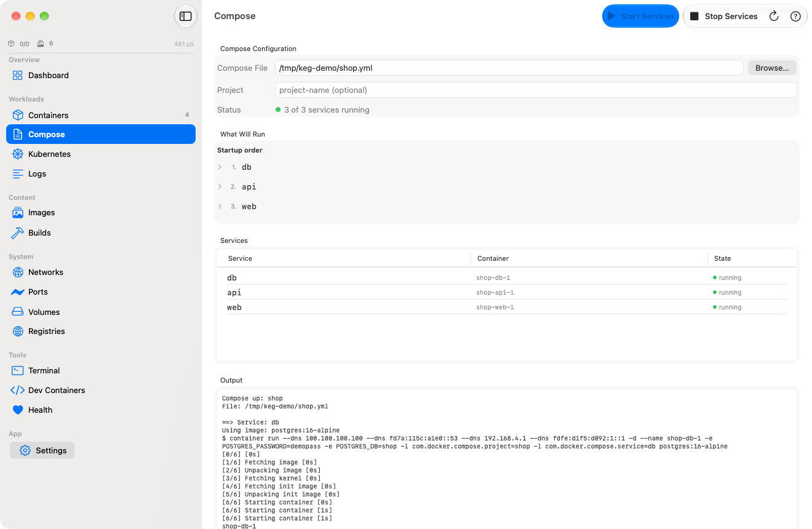Open the Terminal tool
This screenshot has height=529, width=812.
tap(101, 370)
